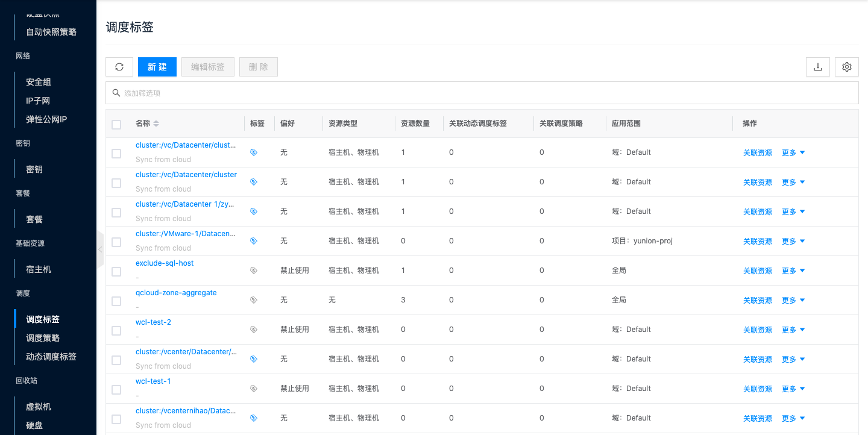Viewport: 868px width, 435px height.
Task: Refresh the scheduling tag list
Action: tap(119, 67)
